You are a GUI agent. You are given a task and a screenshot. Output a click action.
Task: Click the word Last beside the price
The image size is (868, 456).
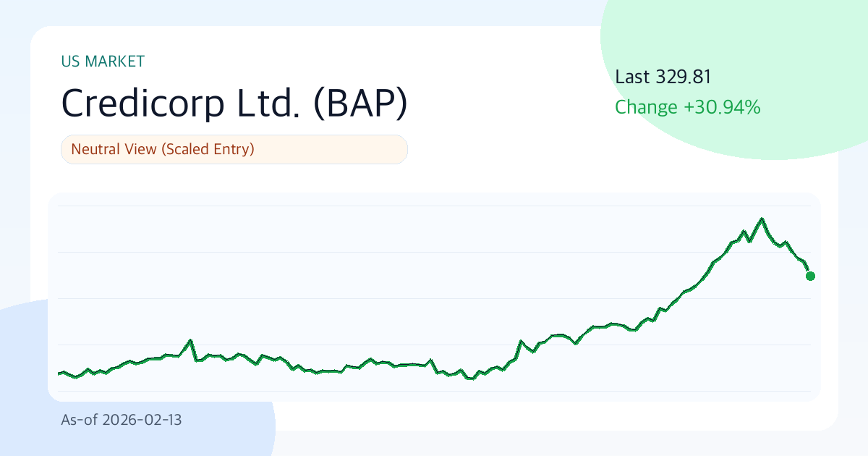click(633, 77)
